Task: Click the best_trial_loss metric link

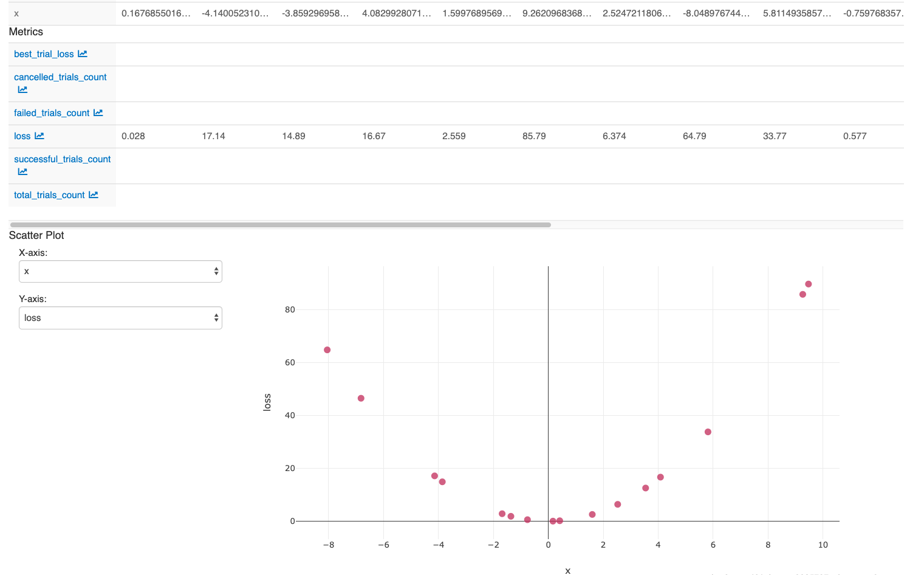Action: coord(43,53)
